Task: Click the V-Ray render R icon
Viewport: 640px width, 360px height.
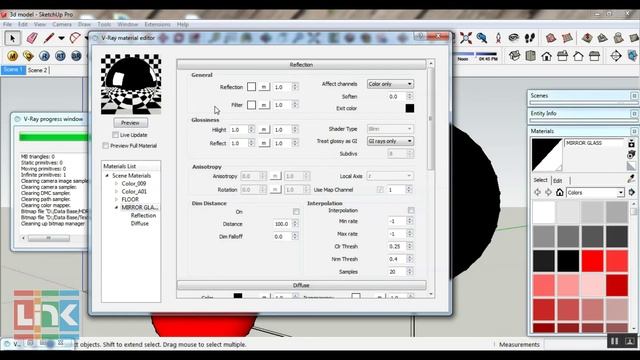Action: [x=44, y=56]
